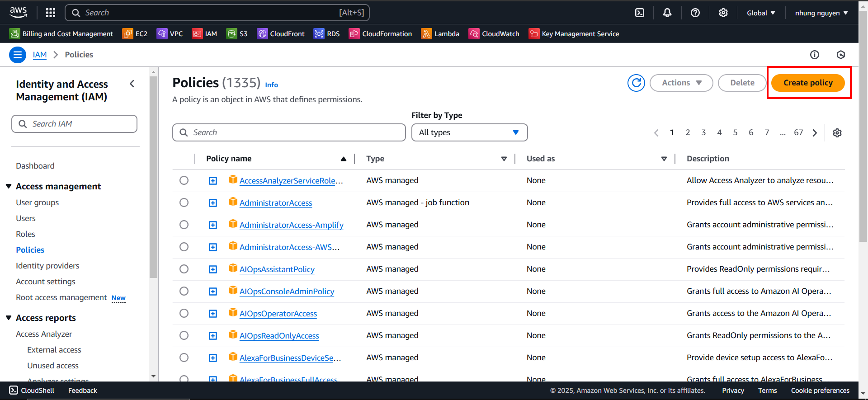This screenshot has height=400, width=868.
Task: Select AIOpsOperatorAccess radio button
Action: point(184,313)
